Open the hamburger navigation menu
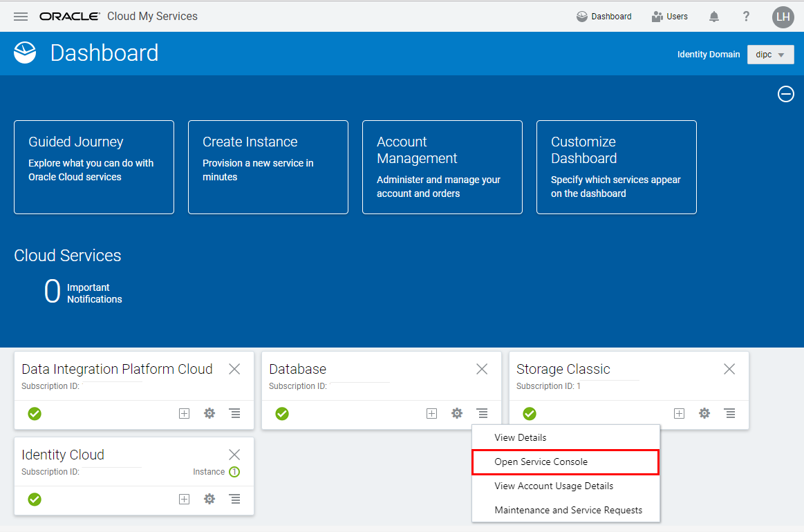Image resolution: width=804 pixels, height=532 pixels. (x=21, y=17)
